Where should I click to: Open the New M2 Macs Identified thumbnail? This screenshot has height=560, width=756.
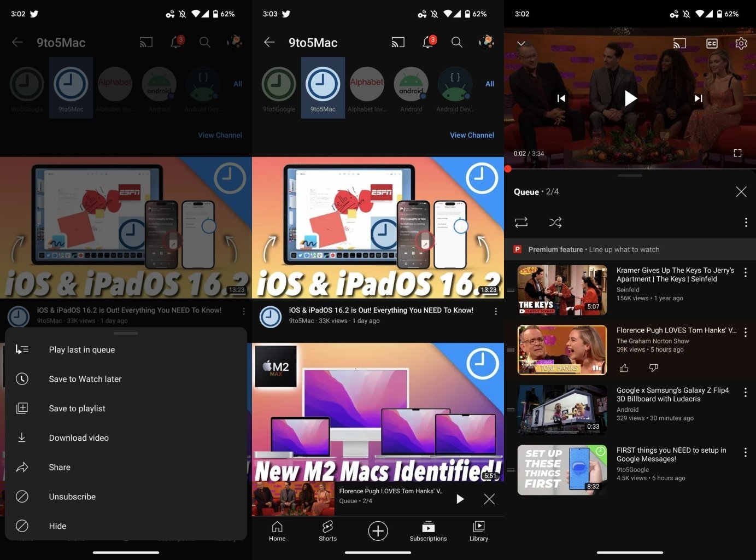tap(378, 413)
